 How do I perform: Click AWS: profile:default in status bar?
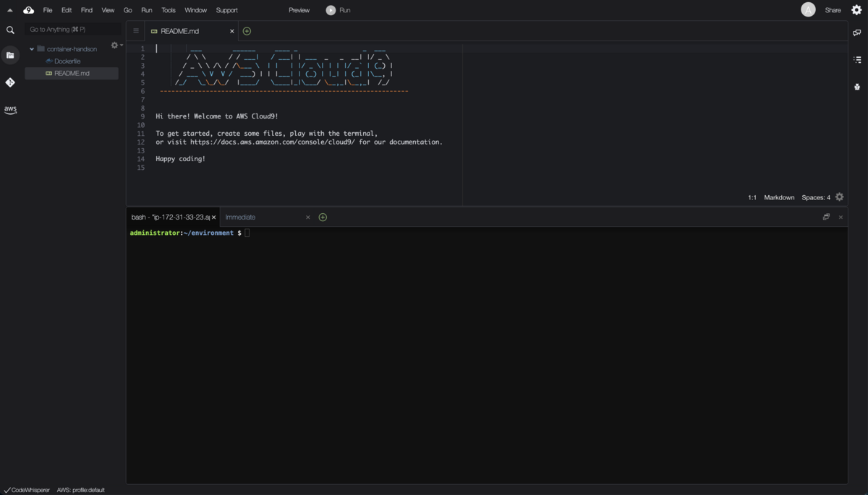click(x=80, y=490)
